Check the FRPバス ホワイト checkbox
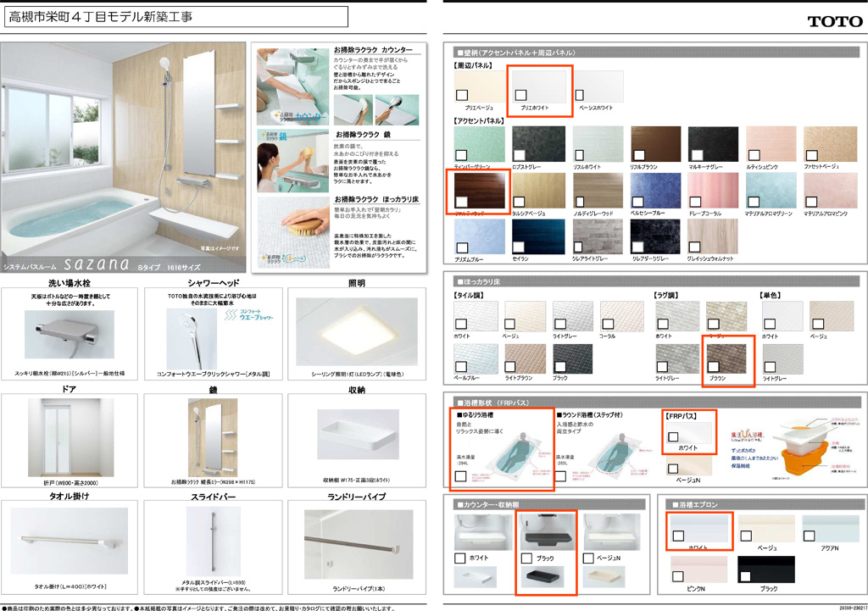868x611 pixels. [673, 436]
